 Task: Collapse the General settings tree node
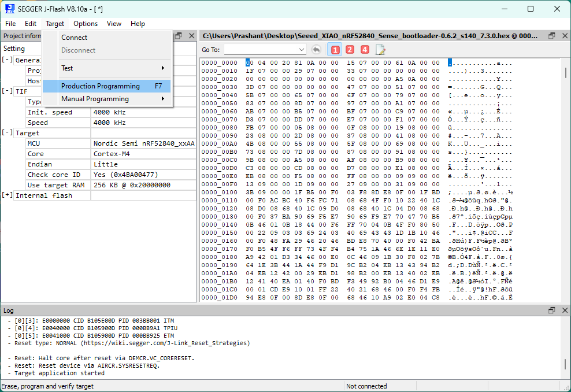8,60
